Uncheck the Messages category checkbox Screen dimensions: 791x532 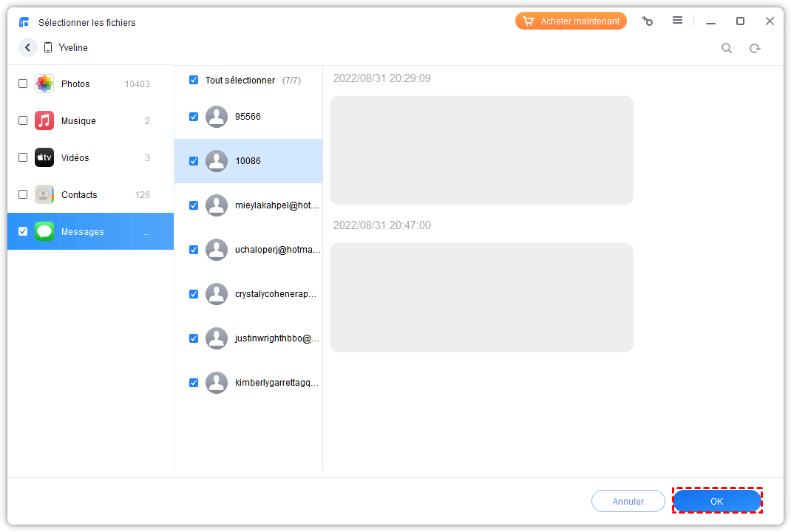tap(23, 231)
